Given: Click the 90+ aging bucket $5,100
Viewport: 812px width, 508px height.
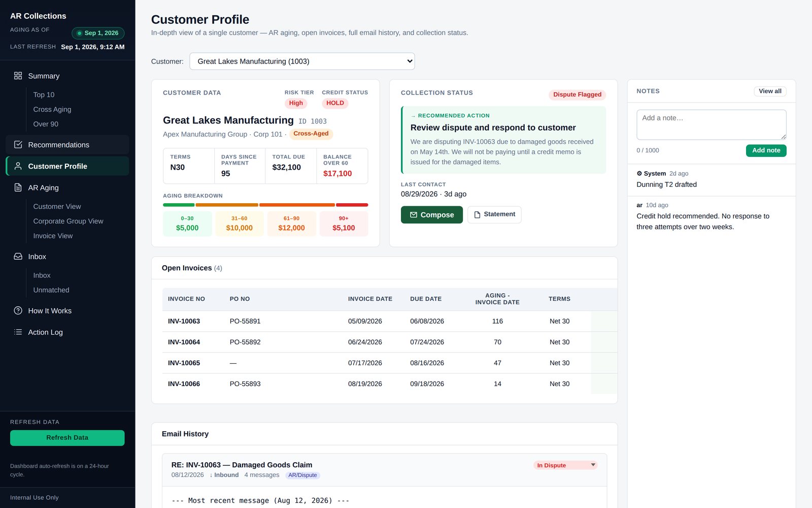Looking at the screenshot, I should coord(344,224).
